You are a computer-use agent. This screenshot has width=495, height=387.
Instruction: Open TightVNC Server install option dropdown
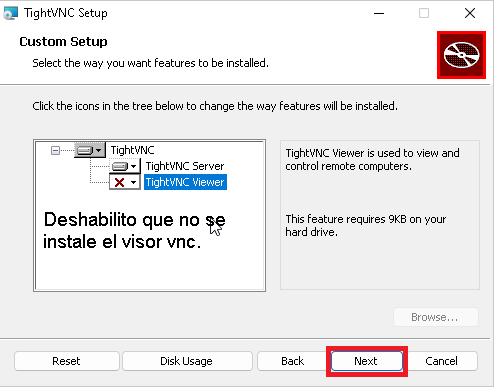click(125, 166)
